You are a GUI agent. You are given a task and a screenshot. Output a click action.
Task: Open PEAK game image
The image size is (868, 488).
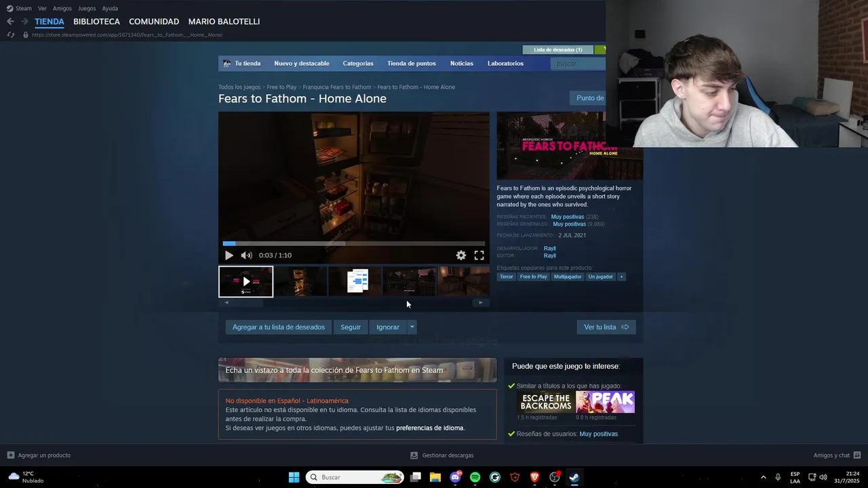[x=606, y=402]
